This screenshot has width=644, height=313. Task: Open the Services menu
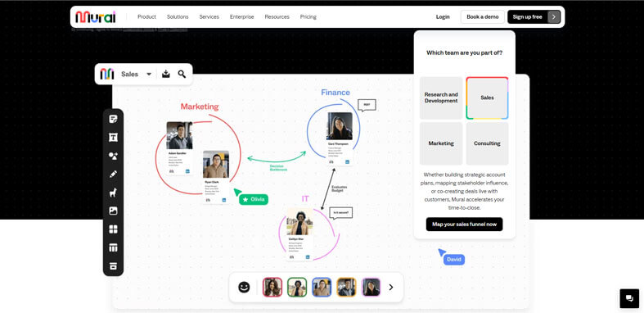(x=209, y=17)
